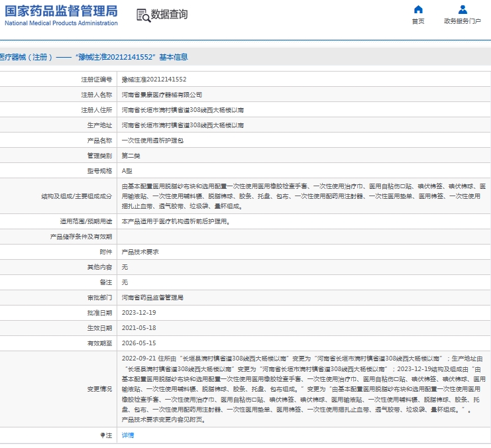Click the 无 value in 其他内容 row
Image resolution: width=491 pixels, height=448 pixels.
(125, 267)
